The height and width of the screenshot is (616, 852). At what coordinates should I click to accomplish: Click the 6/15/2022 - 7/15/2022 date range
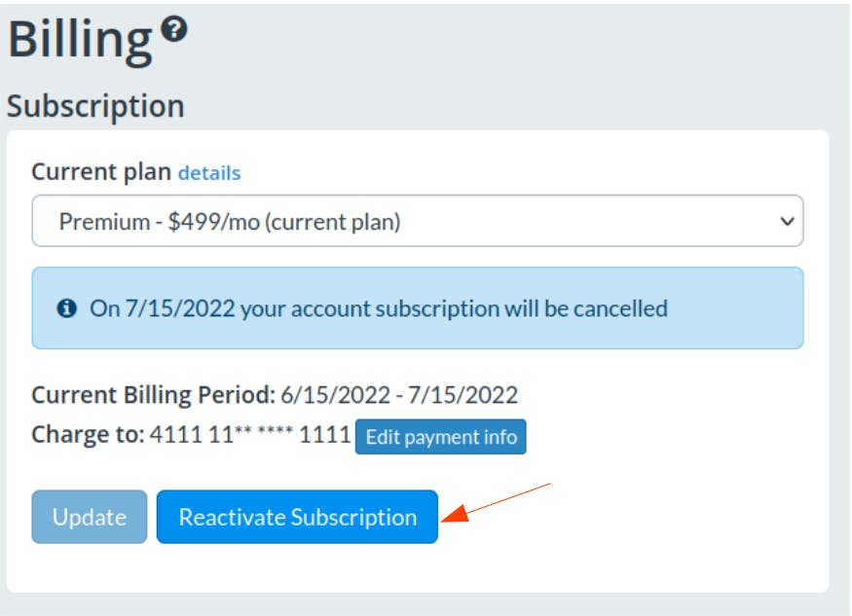pyautogui.click(x=399, y=395)
